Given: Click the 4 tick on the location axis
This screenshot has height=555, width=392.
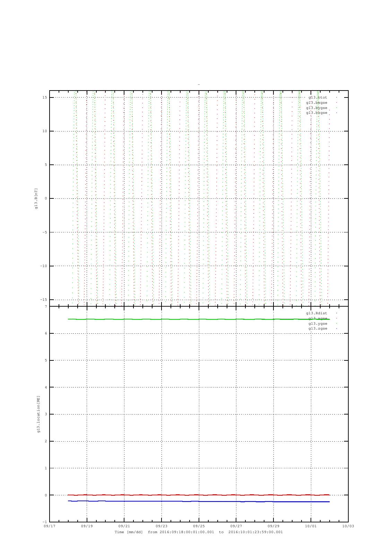Looking at the screenshot, I should click(x=46, y=387).
